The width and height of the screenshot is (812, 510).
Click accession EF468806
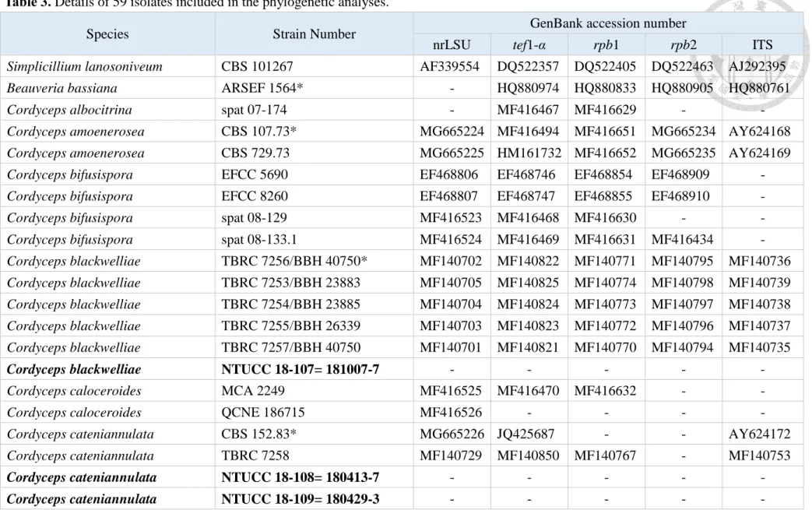point(449,175)
